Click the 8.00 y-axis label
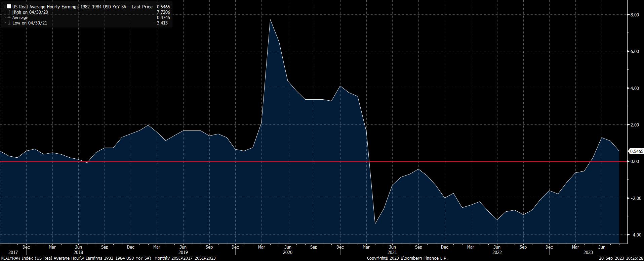 (x=635, y=15)
